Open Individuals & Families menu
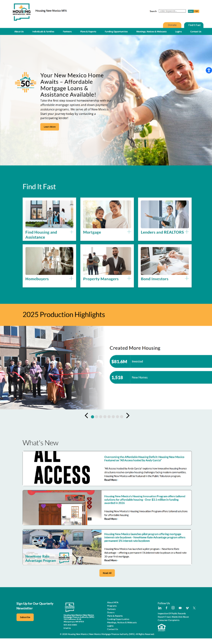212x644 pixels. click(43, 32)
